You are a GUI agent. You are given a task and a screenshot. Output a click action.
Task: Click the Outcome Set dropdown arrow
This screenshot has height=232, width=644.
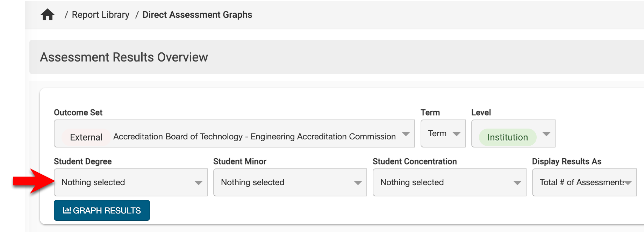point(406,134)
